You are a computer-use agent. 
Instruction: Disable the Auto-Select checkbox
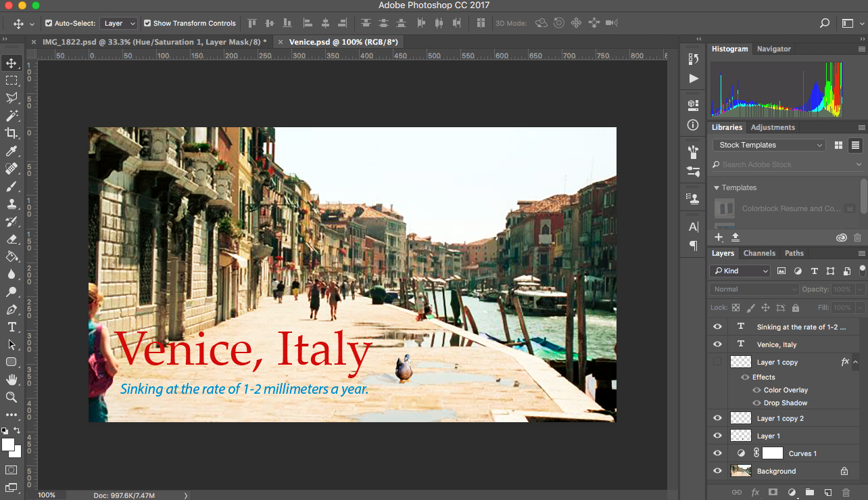click(49, 22)
